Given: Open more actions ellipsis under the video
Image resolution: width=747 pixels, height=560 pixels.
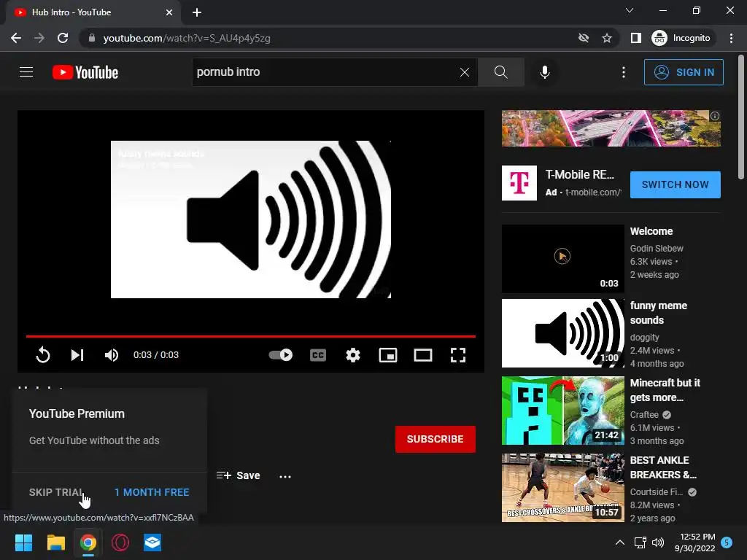Looking at the screenshot, I should pos(285,476).
